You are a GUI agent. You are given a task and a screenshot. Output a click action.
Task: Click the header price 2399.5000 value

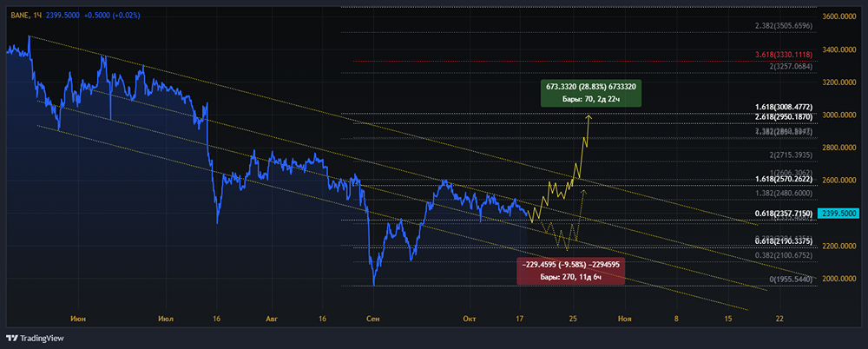tap(63, 16)
